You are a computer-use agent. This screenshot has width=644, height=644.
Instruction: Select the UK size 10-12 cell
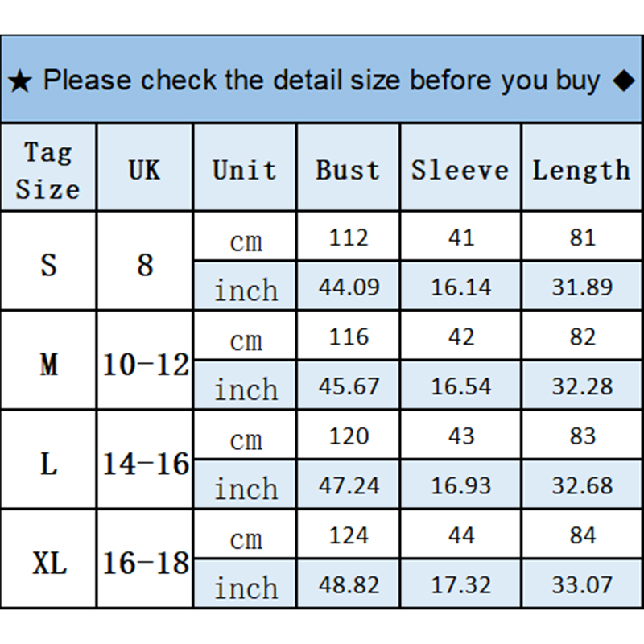click(x=145, y=365)
